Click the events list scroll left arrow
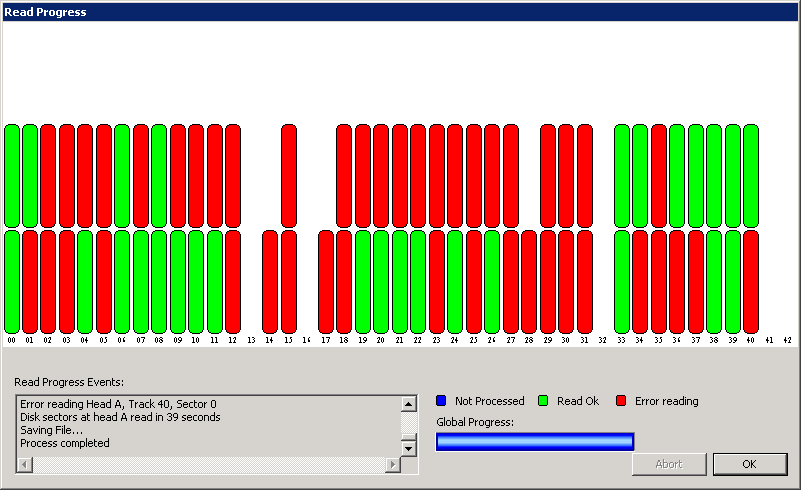Image resolution: width=801 pixels, height=490 pixels. [x=24, y=465]
